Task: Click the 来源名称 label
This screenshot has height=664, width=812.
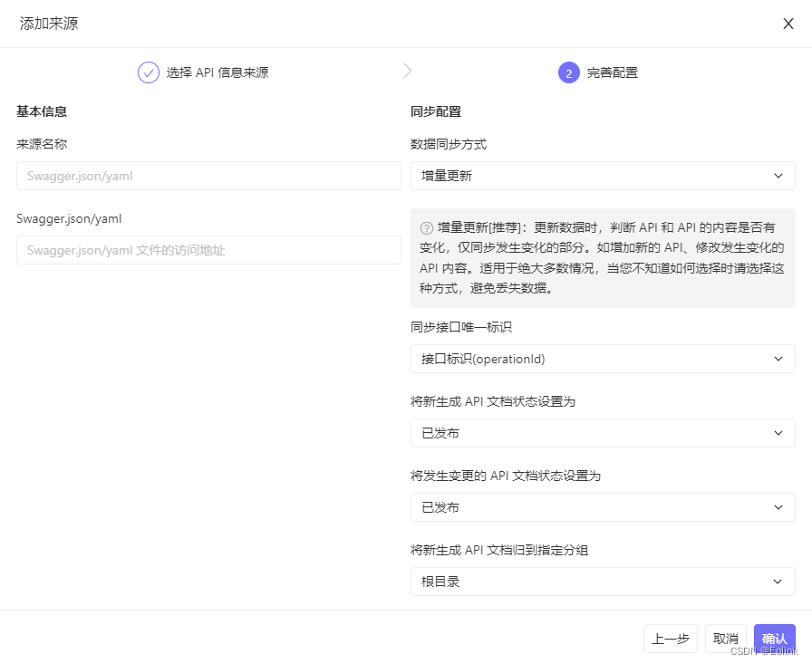Action: pos(42,144)
